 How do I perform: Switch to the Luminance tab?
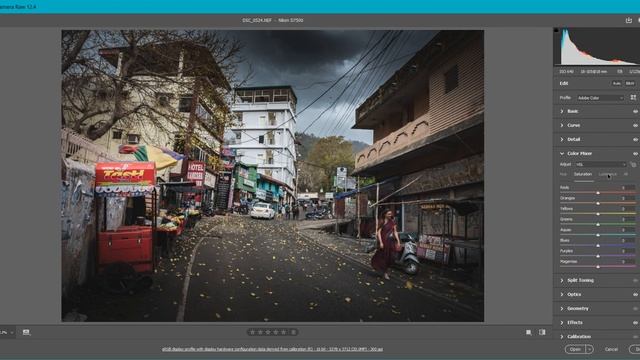click(x=608, y=174)
